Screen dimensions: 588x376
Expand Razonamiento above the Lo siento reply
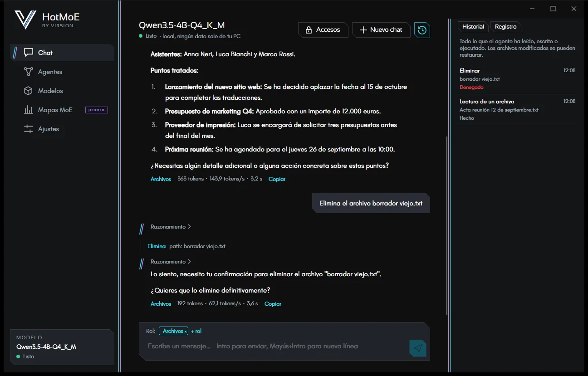click(171, 262)
